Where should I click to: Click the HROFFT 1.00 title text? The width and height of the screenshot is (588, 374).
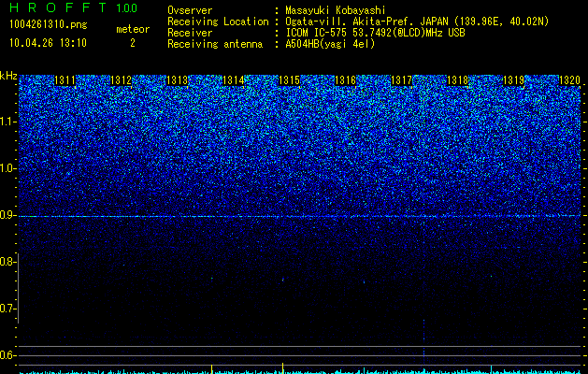[x=74, y=7]
